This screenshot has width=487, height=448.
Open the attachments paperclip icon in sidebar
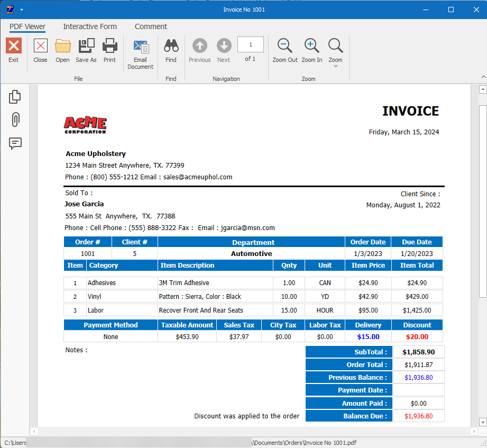coord(15,120)
